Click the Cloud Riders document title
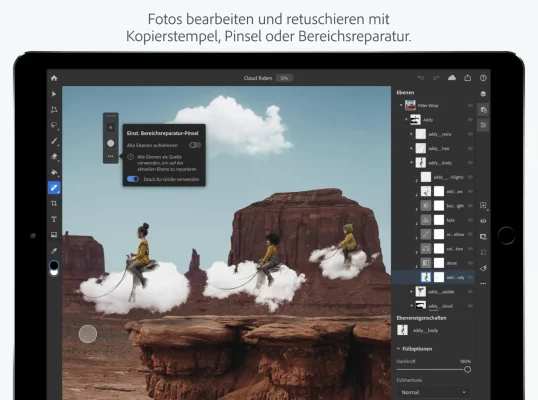This screenshot has width=538, height=400. pyautogui.click(x=258, y=78)
